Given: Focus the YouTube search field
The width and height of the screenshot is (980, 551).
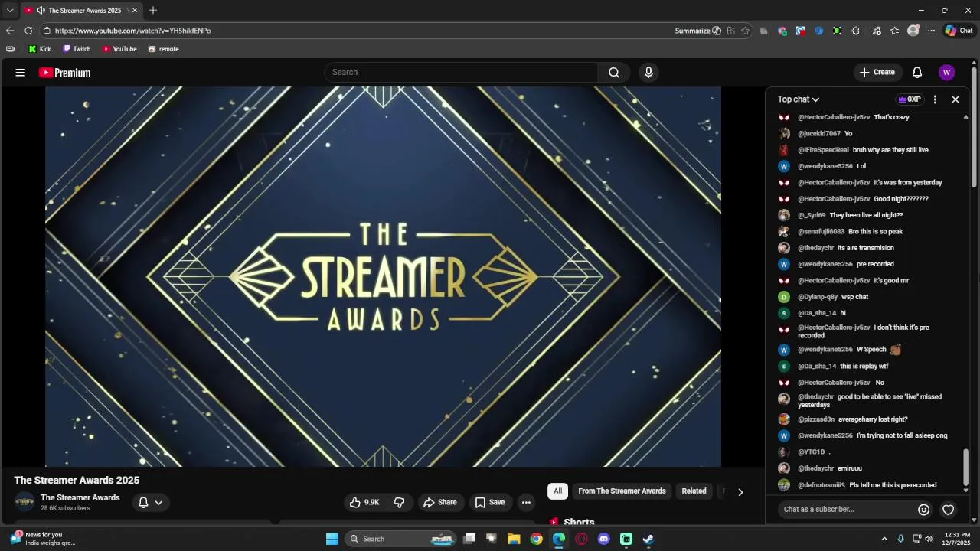Looking at the screenshot, I should (x=462, y=72).
